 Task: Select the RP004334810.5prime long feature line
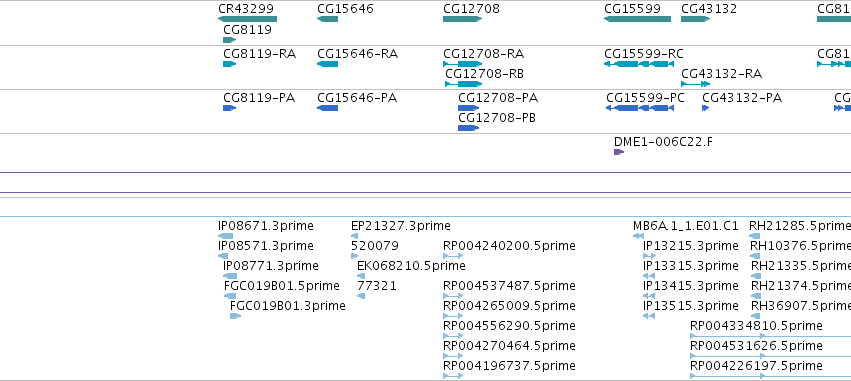click(x=770, y=336)
